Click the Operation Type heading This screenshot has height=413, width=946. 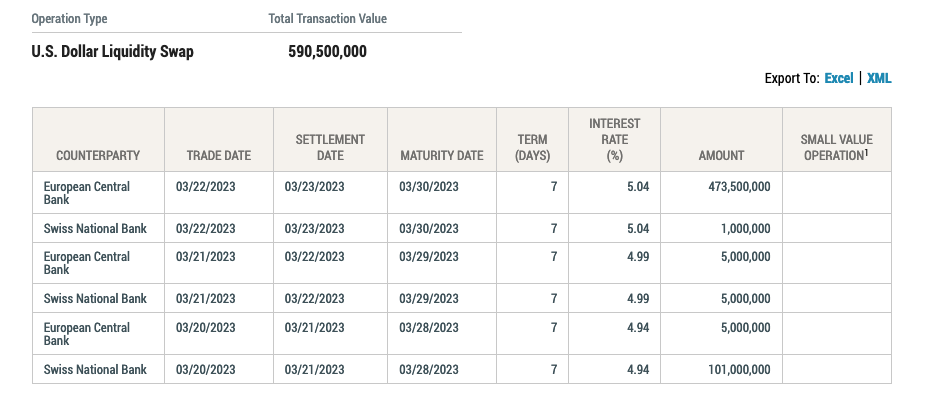pyautogui.click(x=70, y=19)
